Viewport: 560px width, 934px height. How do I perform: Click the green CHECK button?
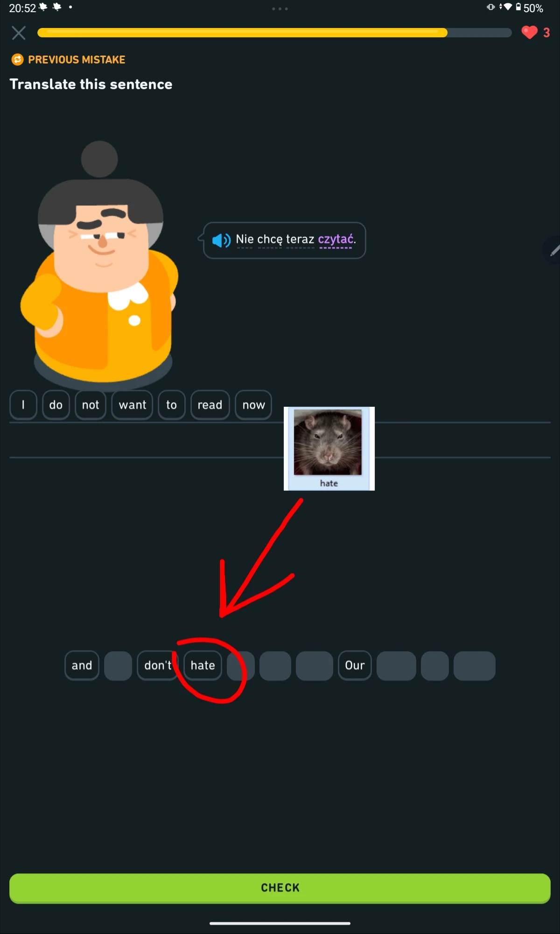(x=280, y=888)
